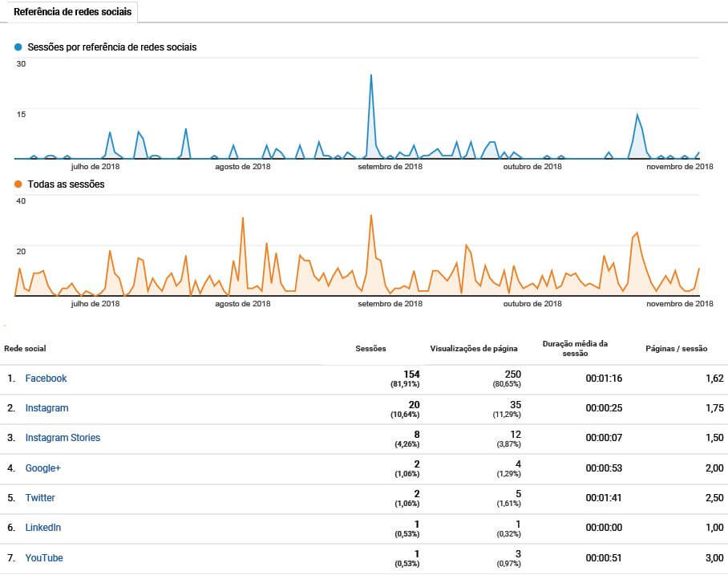Click the Twitter link in the table

click(40, 498)
